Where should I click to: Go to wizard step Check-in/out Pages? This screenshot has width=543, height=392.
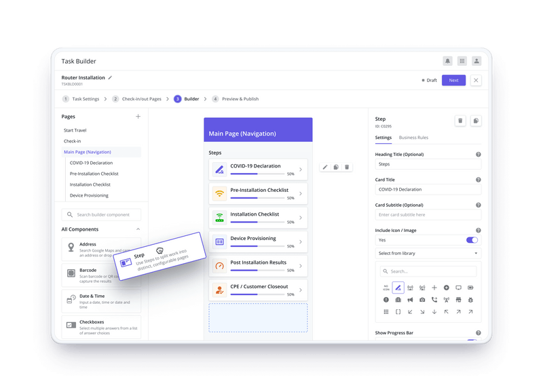pos(137,99)
